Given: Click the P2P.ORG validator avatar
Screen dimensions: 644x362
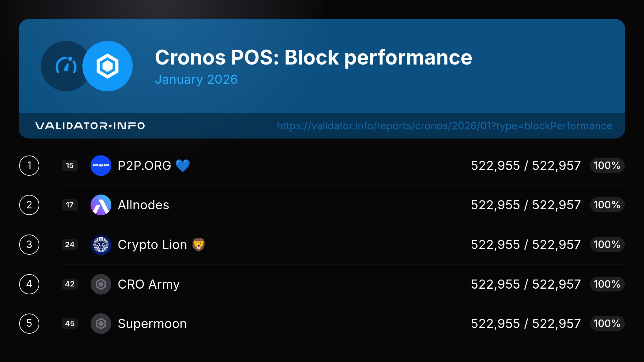Looking at the screenshot, I should (101, 166).
